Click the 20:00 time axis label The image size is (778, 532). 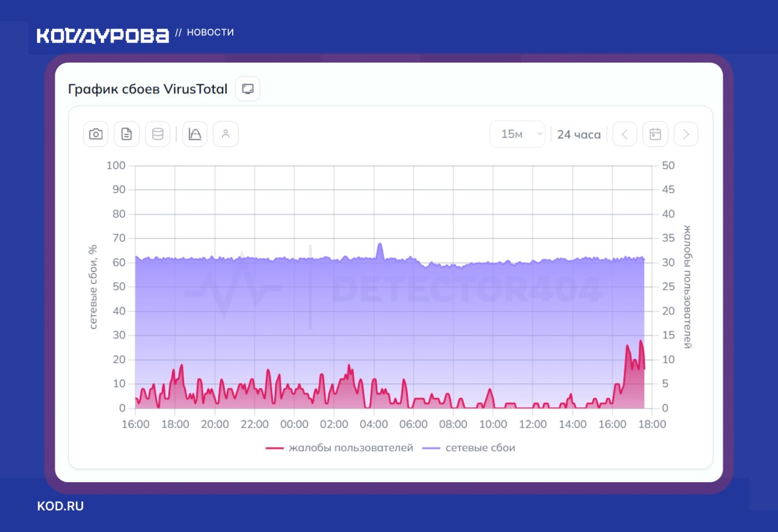tap(215, 425)
